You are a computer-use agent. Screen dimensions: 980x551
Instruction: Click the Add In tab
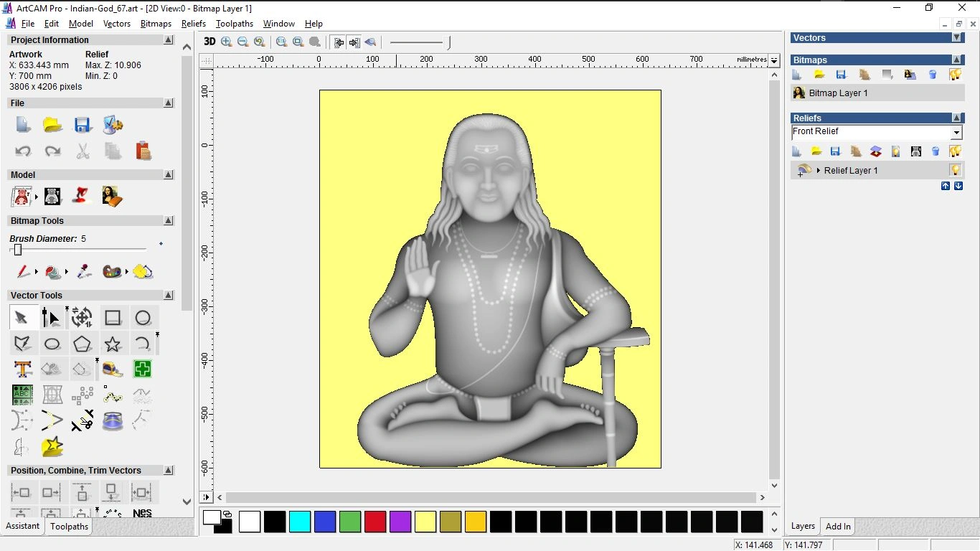[837, 526]
